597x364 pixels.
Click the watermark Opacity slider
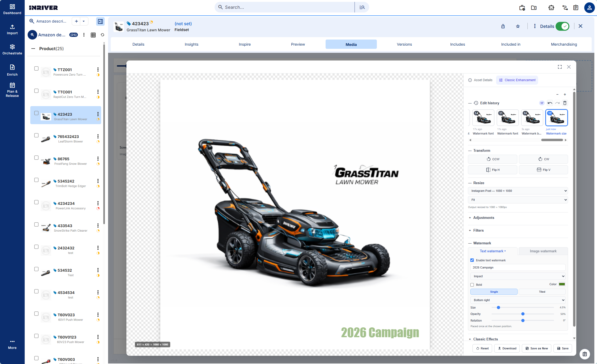pos(522,314)
